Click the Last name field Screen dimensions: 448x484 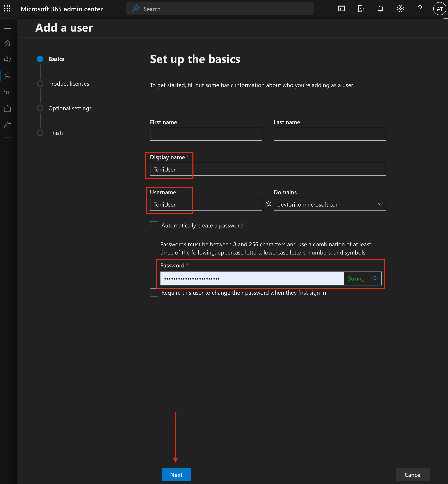(x=330, y=134)
